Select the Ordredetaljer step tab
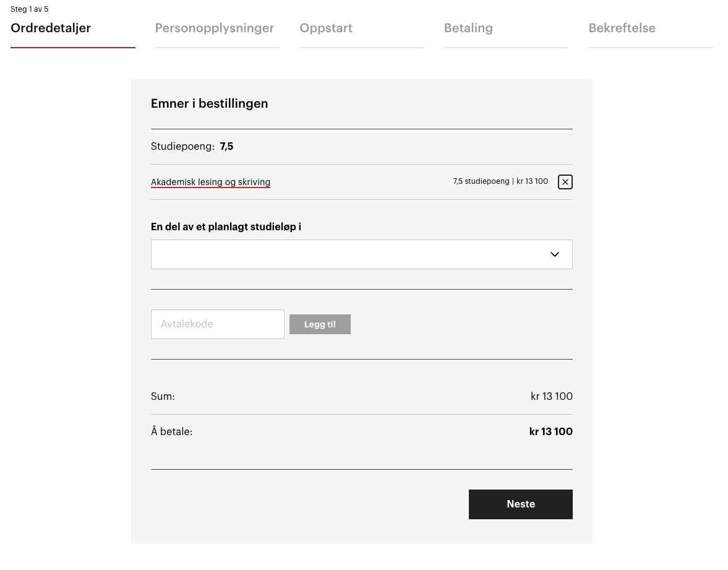The width and height of the screenshot is (728, 570). point(51,28)
